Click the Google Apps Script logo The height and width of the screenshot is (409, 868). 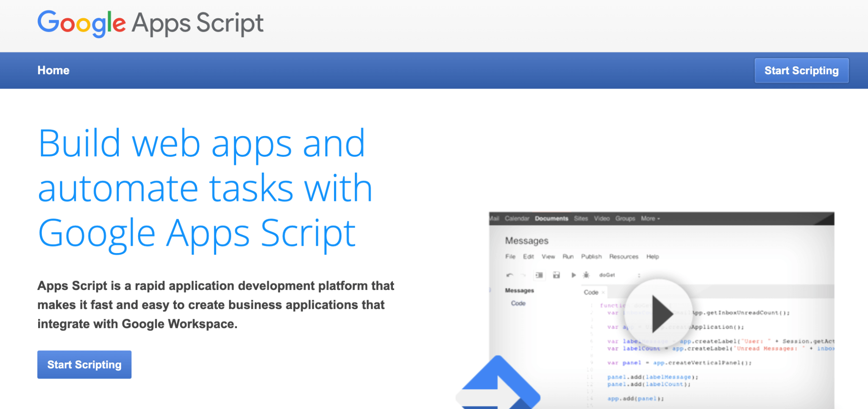(150, 23)
